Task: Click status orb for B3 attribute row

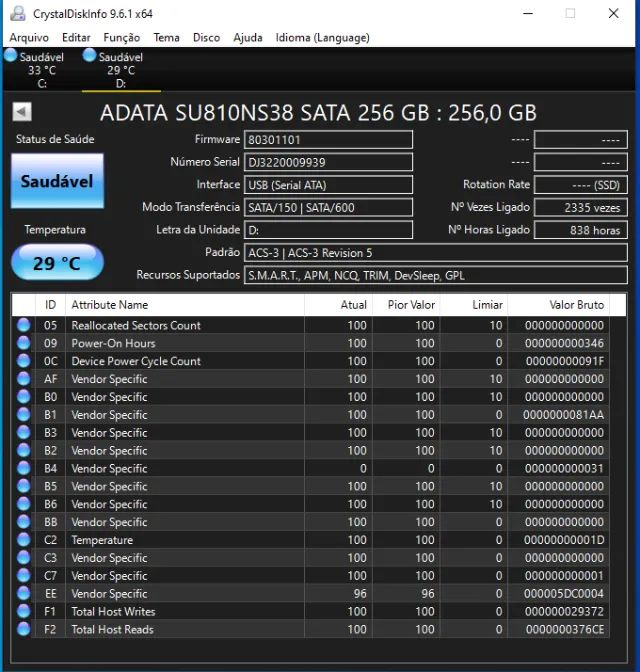Action: [24, 432]
